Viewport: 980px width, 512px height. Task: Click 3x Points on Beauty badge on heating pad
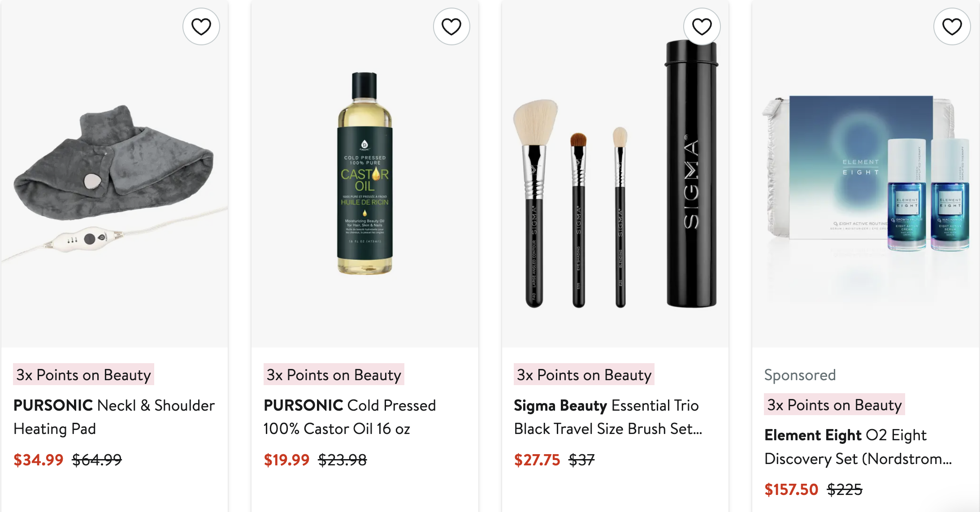tap(84, 374)
